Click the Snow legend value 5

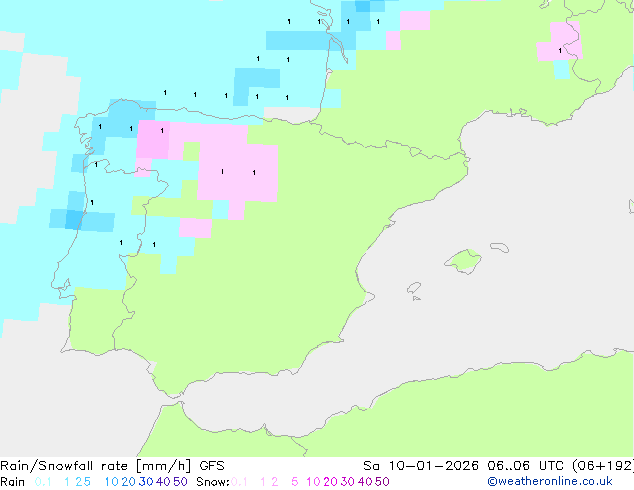tap(295, 482)
